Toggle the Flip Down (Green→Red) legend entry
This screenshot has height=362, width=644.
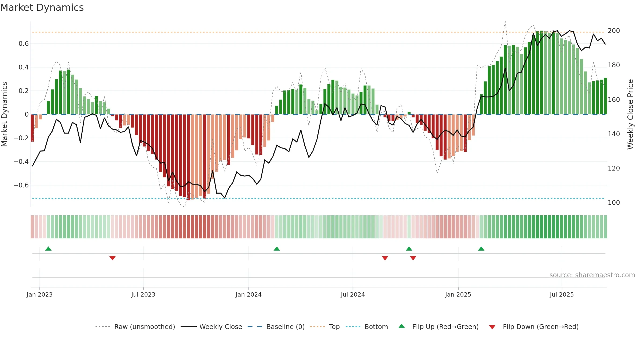(533, 327)
